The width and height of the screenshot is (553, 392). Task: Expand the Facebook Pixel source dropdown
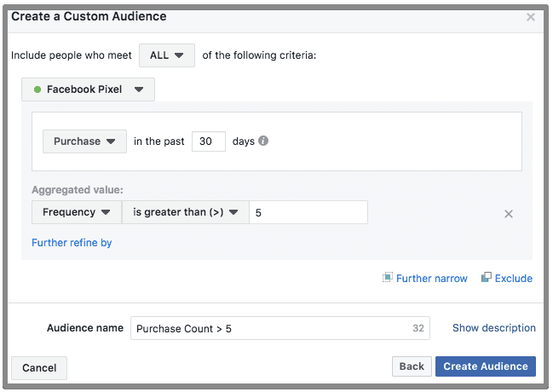click(89, 89)
